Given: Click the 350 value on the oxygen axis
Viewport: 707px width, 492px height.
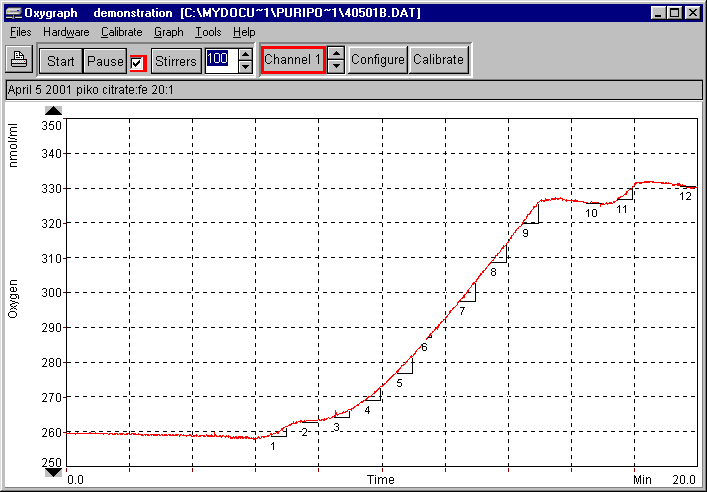Looking at the screenshot, I should coord(51,125).
